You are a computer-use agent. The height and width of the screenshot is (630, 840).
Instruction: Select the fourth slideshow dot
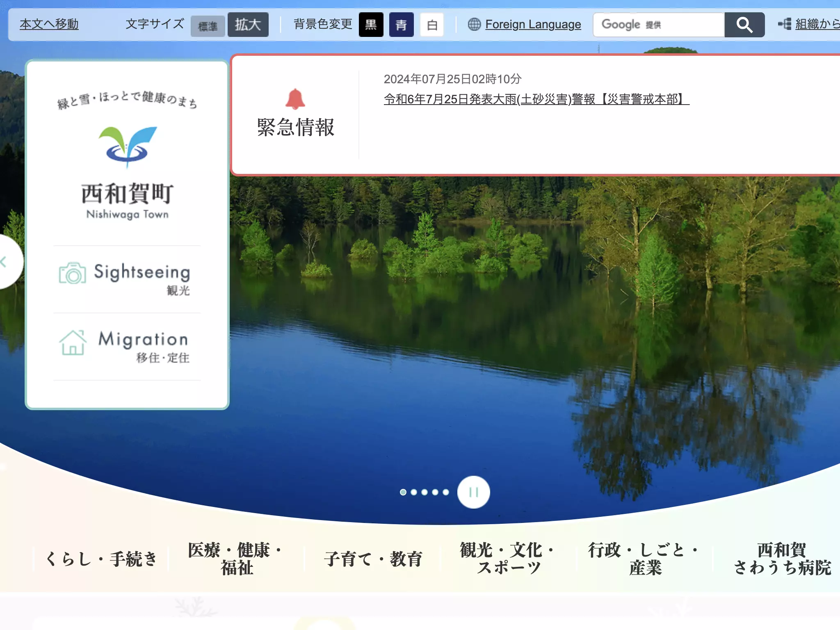(435, 492)
